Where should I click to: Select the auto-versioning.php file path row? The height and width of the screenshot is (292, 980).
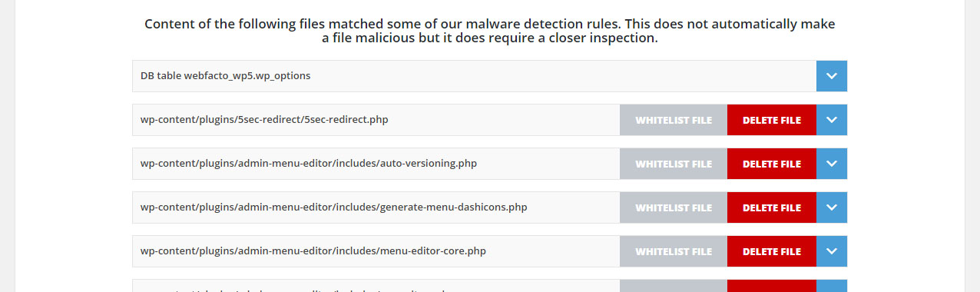click(376, 164)
